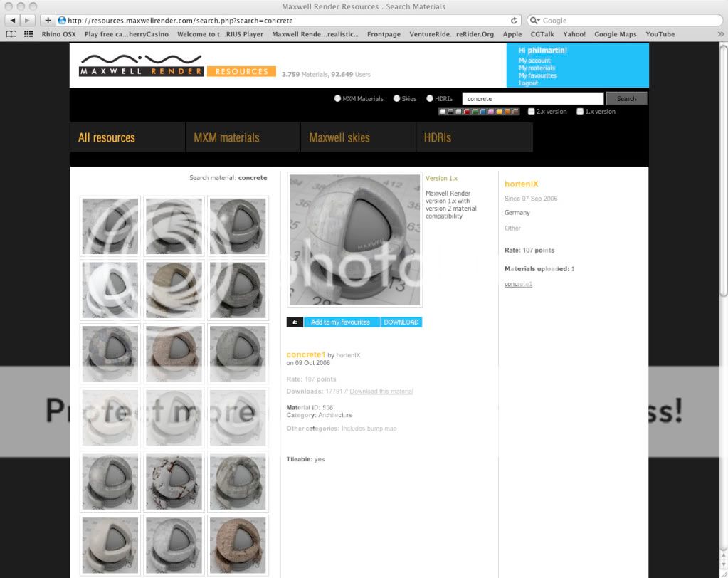Open the My account link
The width and height of the screenshot is (728, 578).
[534, 61]
